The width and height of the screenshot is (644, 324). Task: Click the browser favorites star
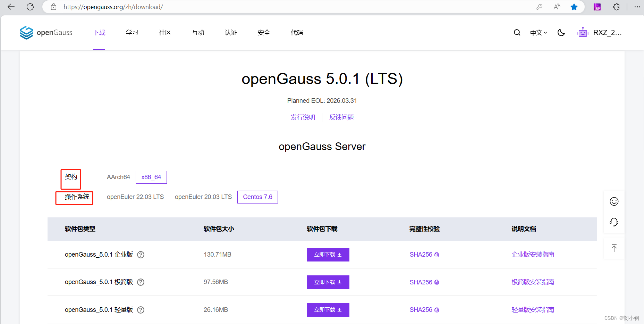click(574, 7)
